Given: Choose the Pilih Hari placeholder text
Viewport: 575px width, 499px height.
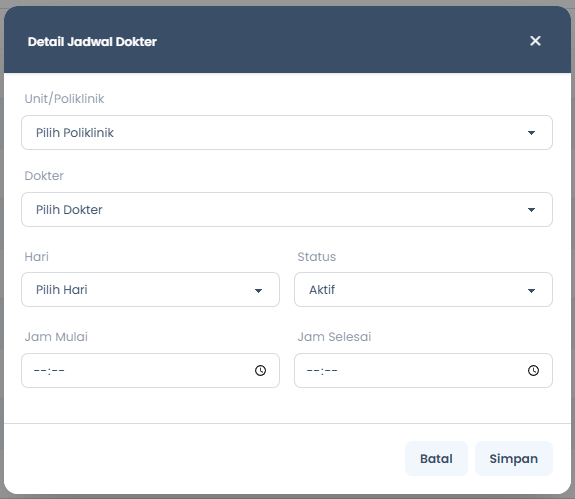Looking at the screenshot, I should [x=62, y=290].
